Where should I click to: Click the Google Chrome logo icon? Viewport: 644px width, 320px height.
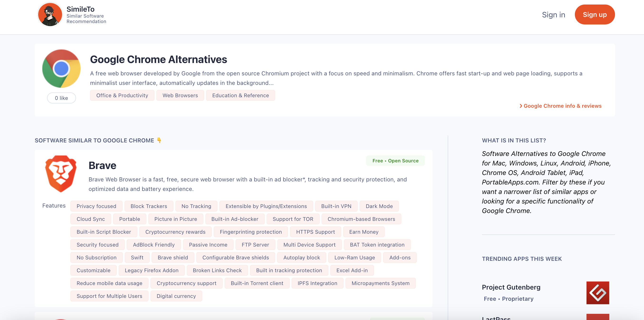61,68
